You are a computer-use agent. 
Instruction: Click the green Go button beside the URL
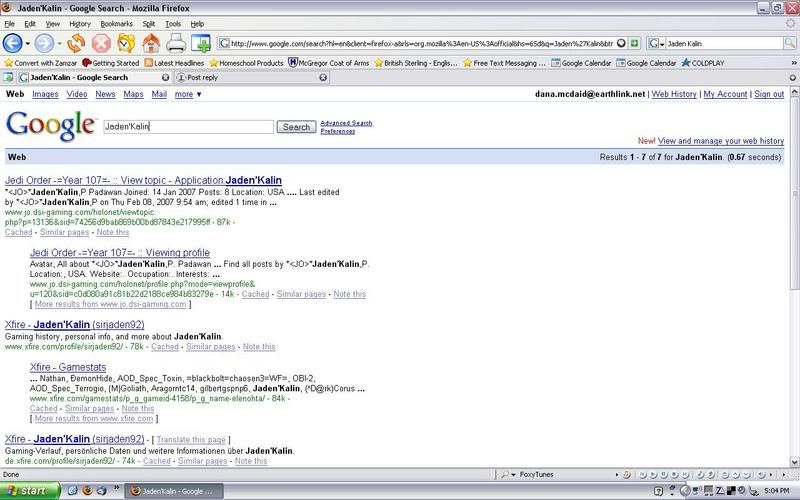(x=634, y=43)
